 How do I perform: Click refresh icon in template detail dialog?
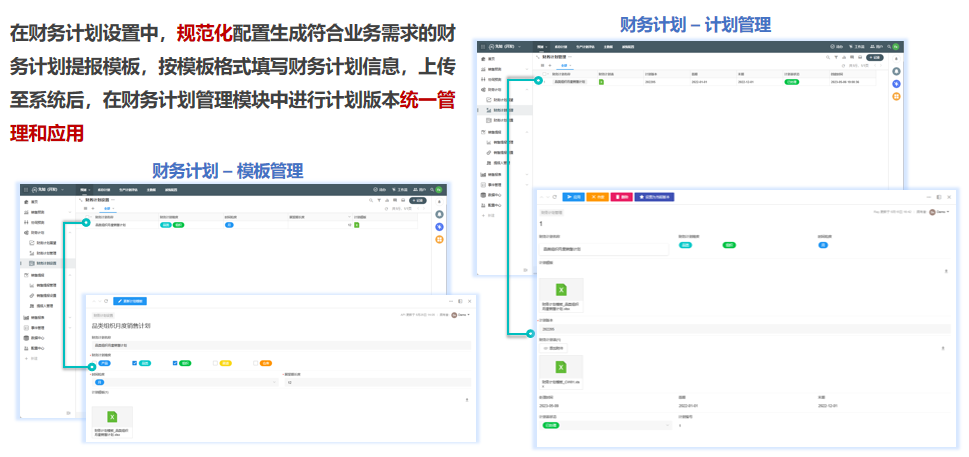click(x=106, y=301)
